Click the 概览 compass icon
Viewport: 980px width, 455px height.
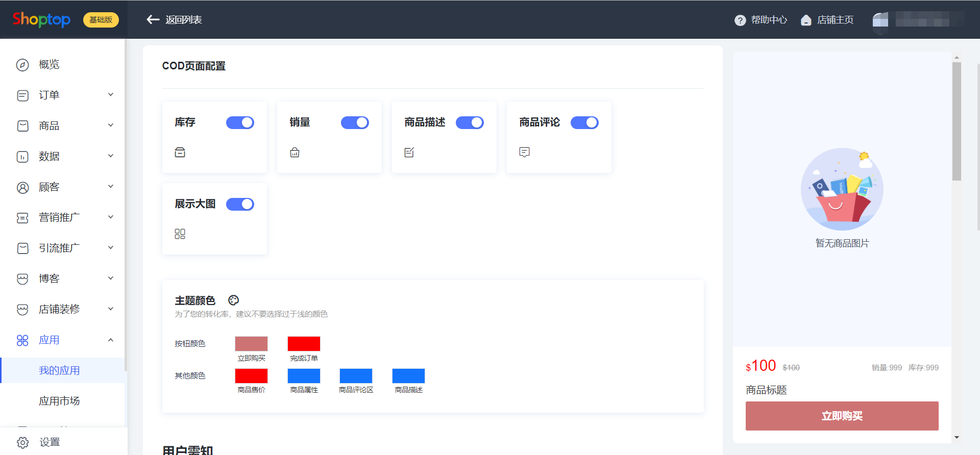pyautogui.click(x=22, y=65)
